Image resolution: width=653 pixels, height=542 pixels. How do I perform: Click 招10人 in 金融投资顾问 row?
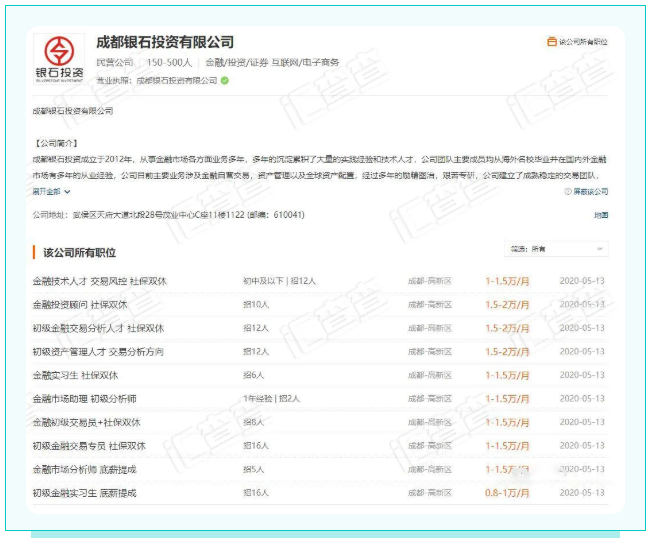pos(256,305)
